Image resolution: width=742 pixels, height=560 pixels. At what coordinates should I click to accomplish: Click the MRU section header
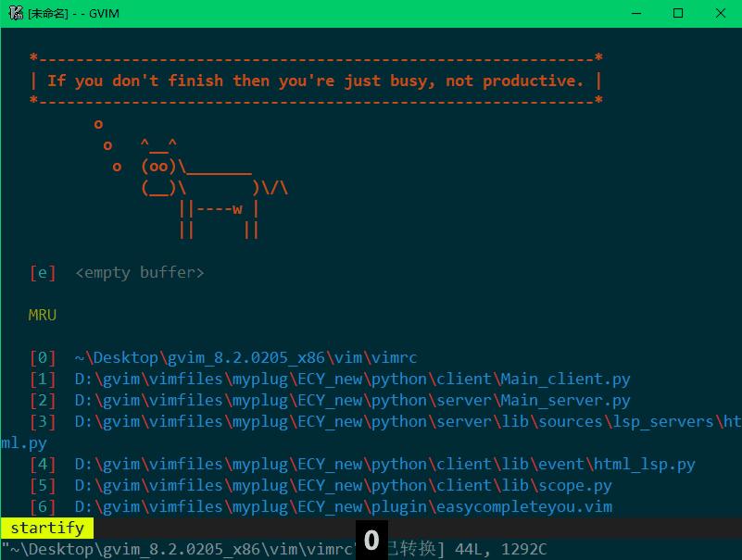[x=41, y=315]
